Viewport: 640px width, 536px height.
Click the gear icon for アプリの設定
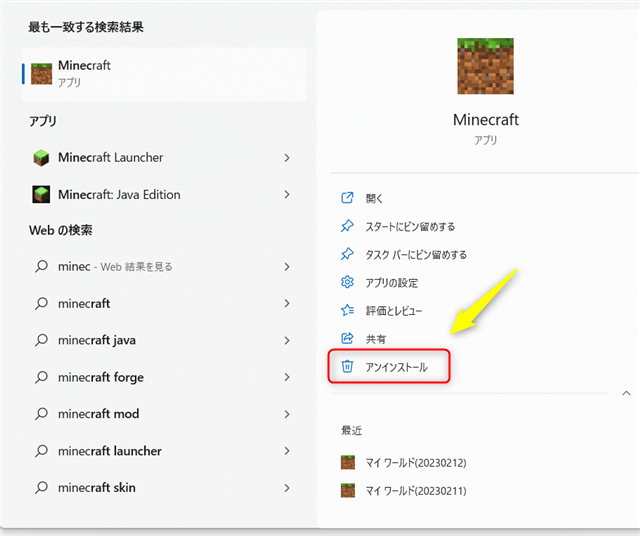[348, 282]
